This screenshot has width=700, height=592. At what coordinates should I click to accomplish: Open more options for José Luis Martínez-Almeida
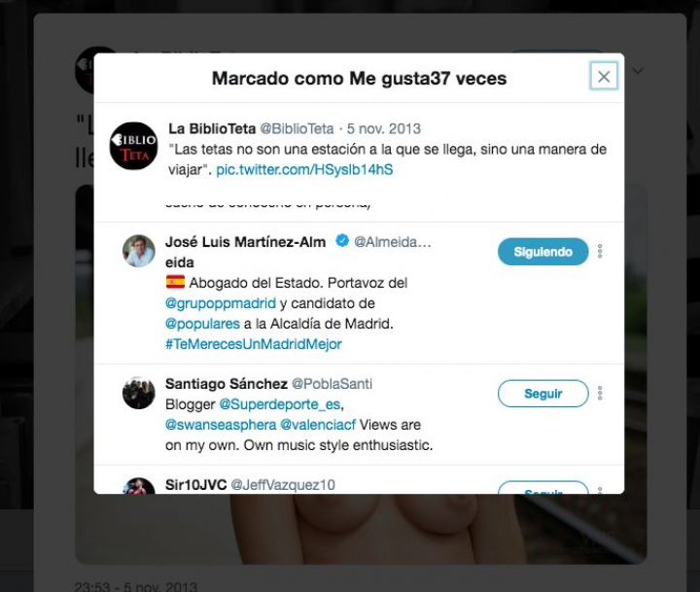point(600,252)
